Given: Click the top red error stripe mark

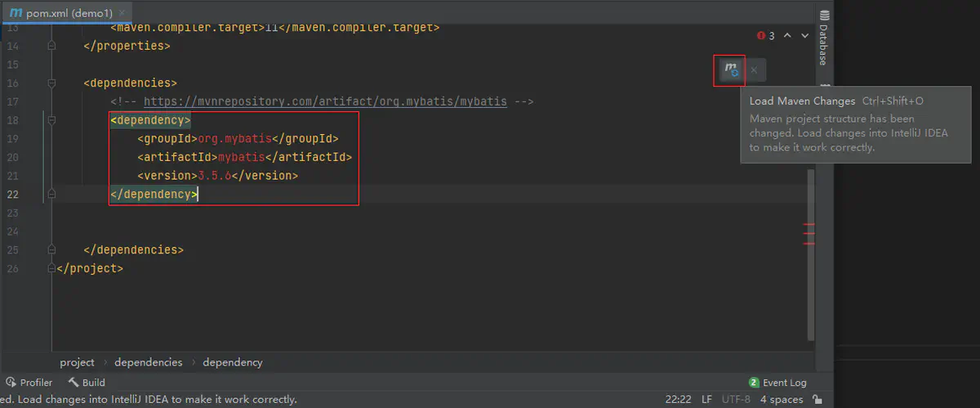Looking at the screenshot, I should coord(809,224).
